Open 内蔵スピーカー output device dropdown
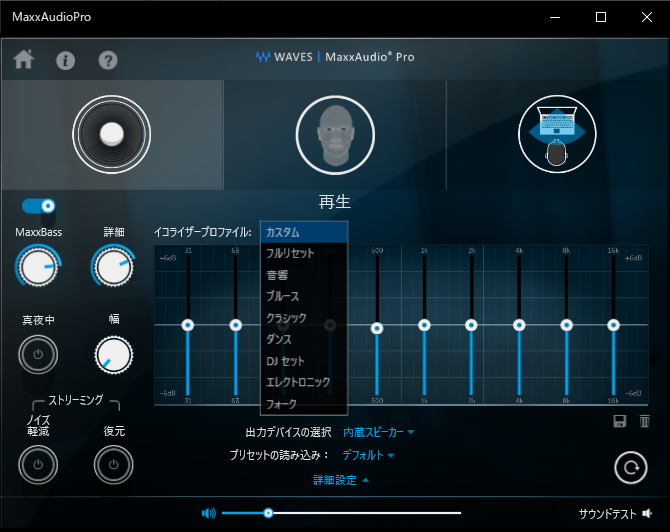Viewport: 670px width, 532px height. click(x=379, y=432)
